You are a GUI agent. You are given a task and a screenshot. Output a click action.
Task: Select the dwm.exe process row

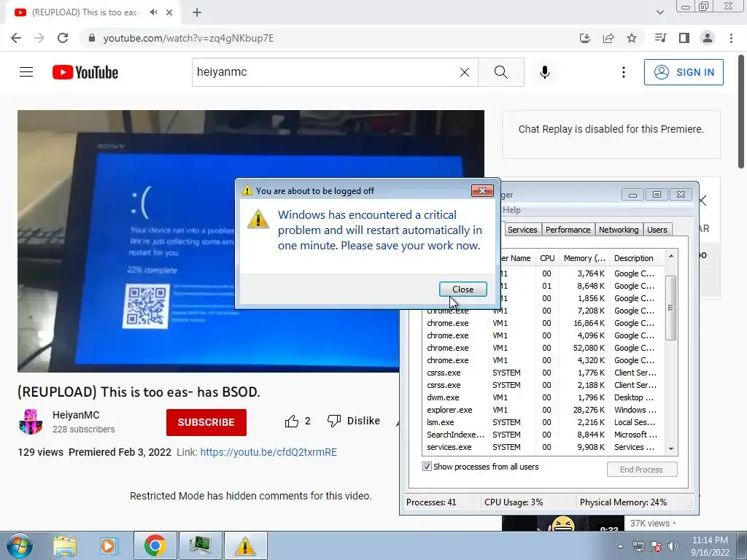click(543, 397)
